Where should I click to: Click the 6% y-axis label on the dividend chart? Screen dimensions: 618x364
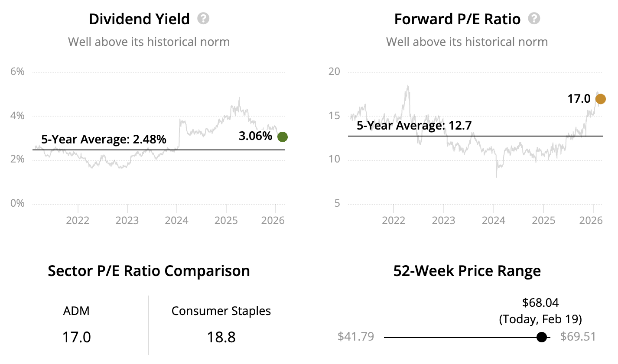click(17, 72)
